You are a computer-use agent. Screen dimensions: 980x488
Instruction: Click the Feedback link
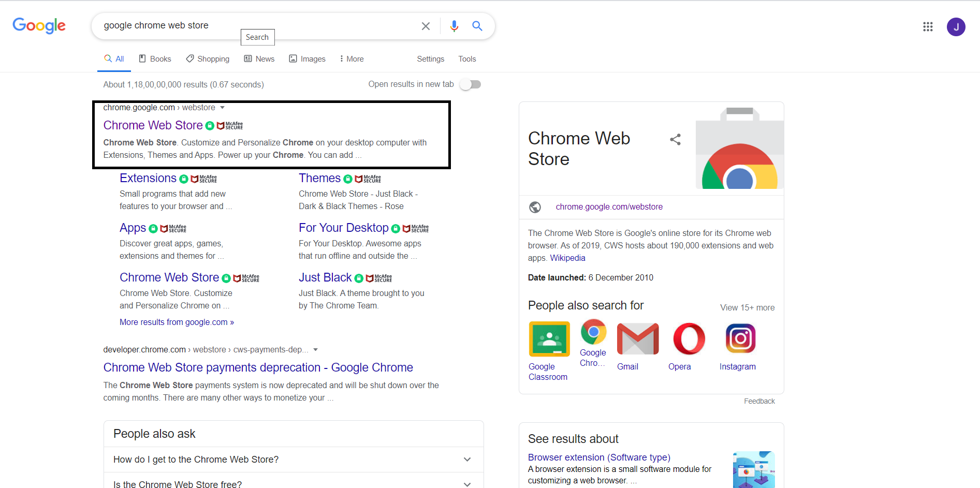pos(759,401)
